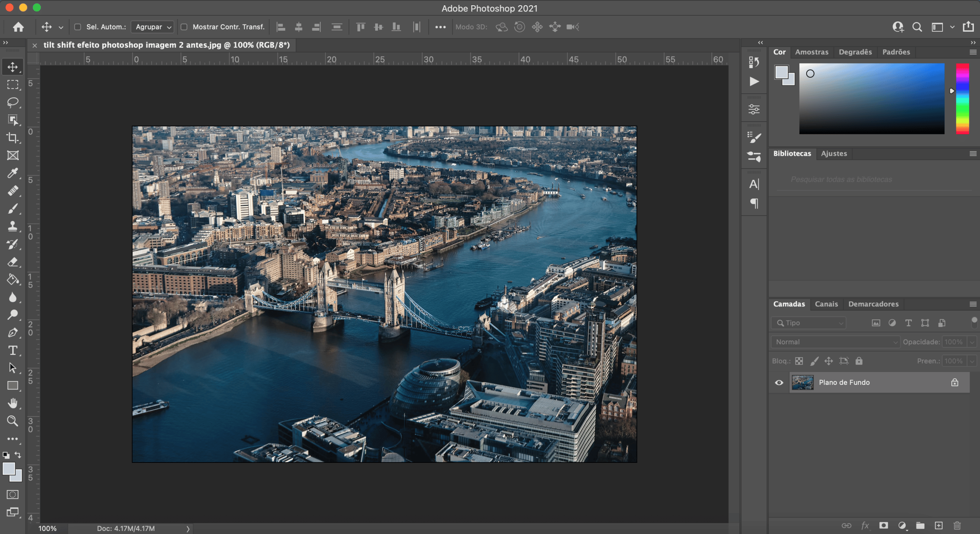Click the three-dots more align options
This screenshot has height=534, width=980.
click(440, 27)
